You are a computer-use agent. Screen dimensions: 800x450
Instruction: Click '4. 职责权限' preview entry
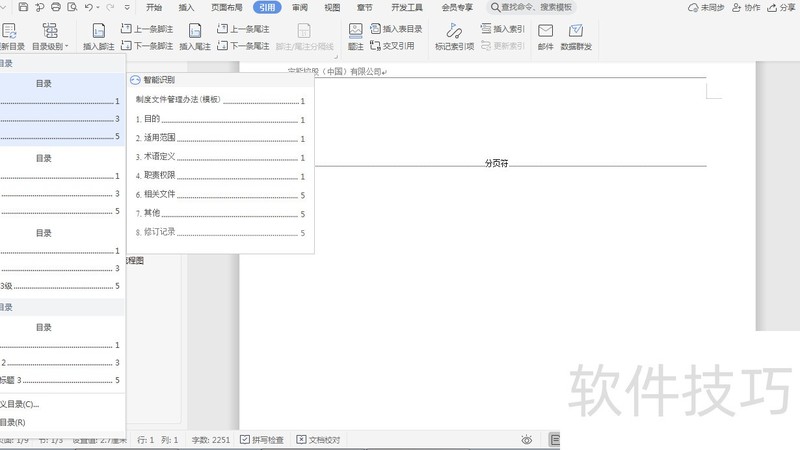(x=220, y=176)
